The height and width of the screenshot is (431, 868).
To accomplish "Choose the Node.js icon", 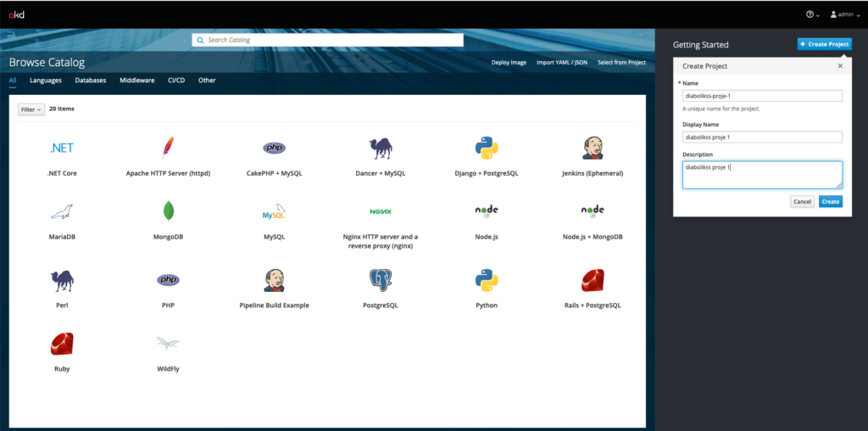I will (486, 210).
